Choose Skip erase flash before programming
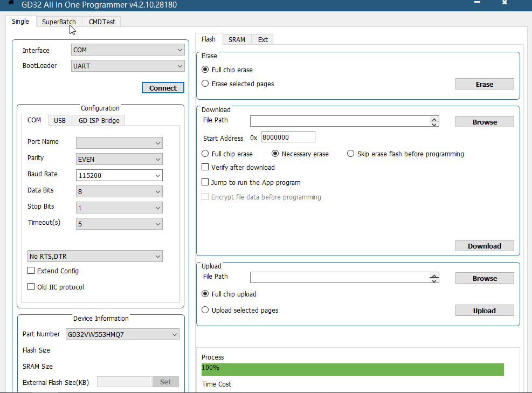Image resolution: width=532 pixels, height=393 pixels. click(x=351, y=154)
